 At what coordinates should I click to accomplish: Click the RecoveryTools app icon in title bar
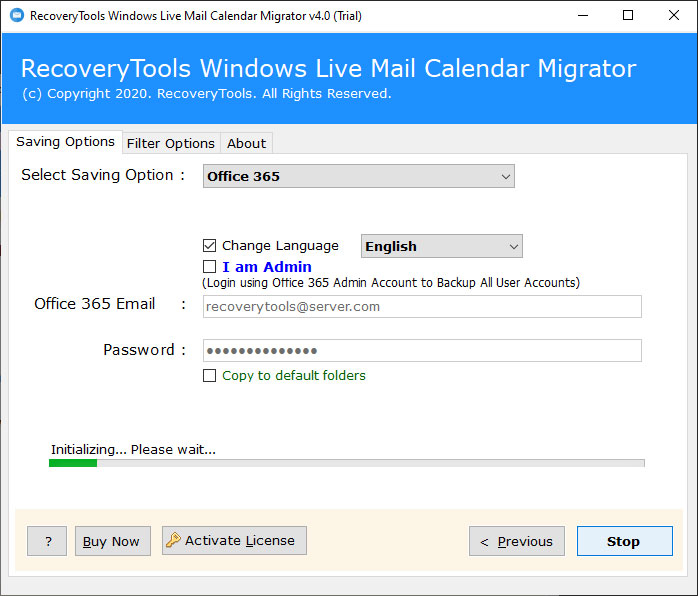point(17,16)
